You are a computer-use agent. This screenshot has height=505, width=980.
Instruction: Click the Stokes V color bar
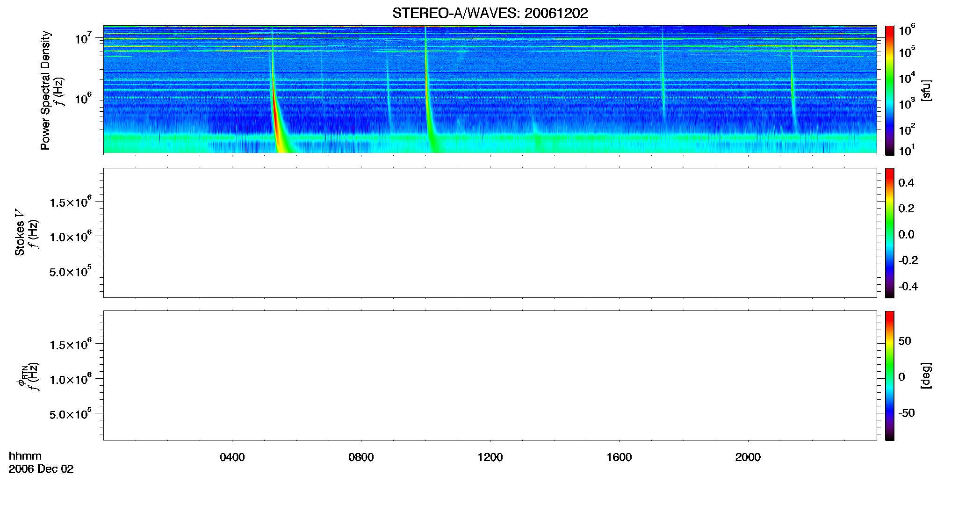(x=889, y=233)
